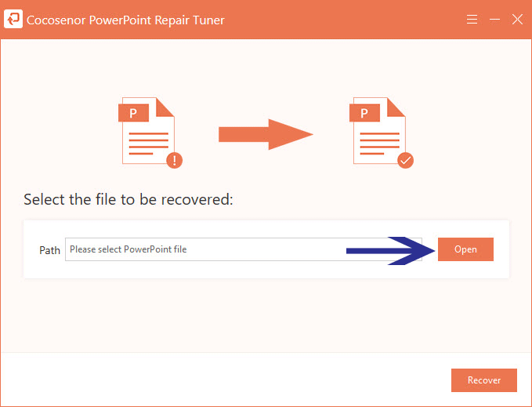Click the orange arrow between file icons

[266, 134]
